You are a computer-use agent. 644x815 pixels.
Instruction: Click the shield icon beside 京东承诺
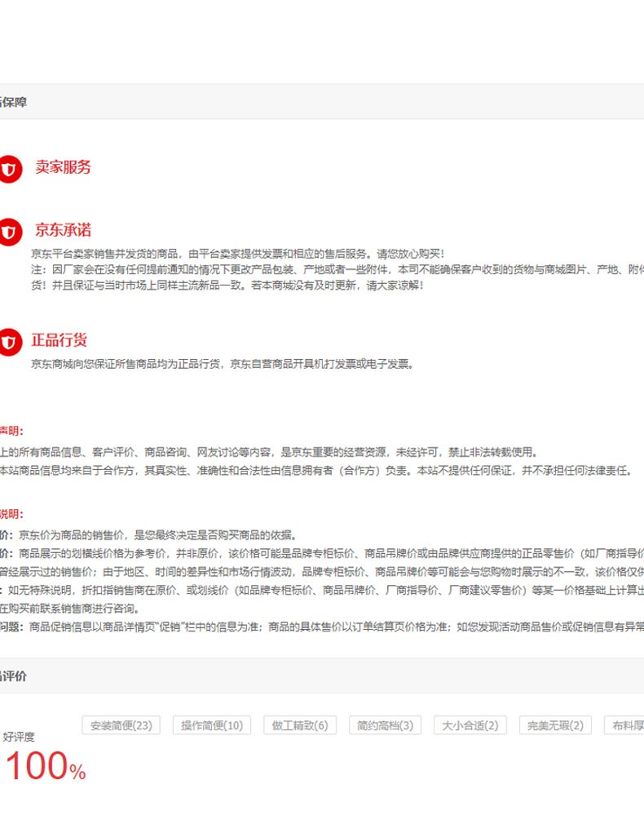tap(9, 232)
